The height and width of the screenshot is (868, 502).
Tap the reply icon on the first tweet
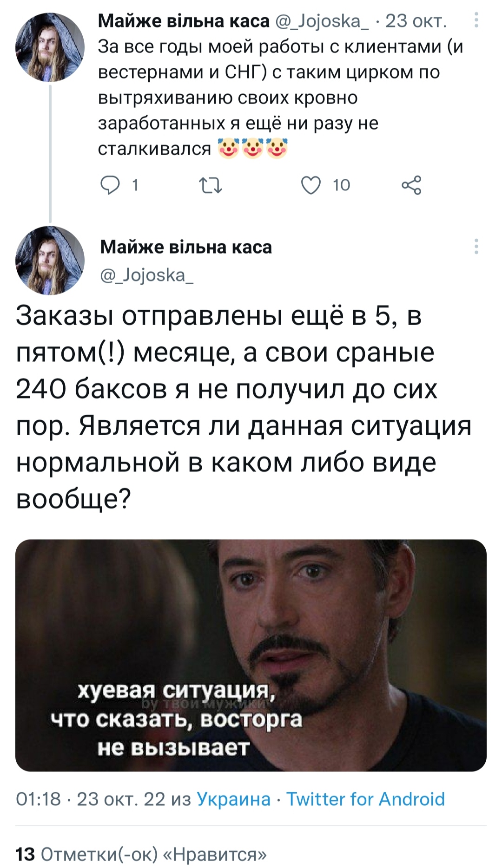click(x=110, y=185)
